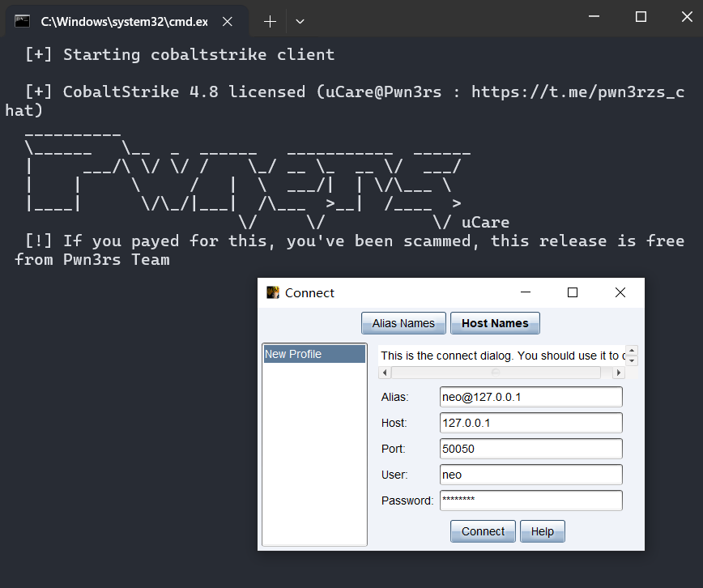Close the cmd.exe terminal tab
This screenshot has width=703, height=588.
point(228,22)
